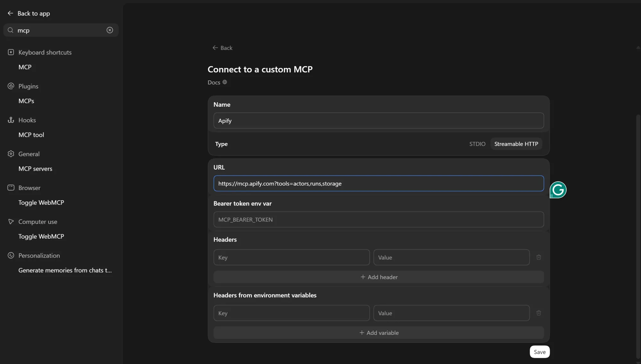Screen dimensions: 641x364
Task: Click the Keyboard shortcuts section icon
Action: 11,52
